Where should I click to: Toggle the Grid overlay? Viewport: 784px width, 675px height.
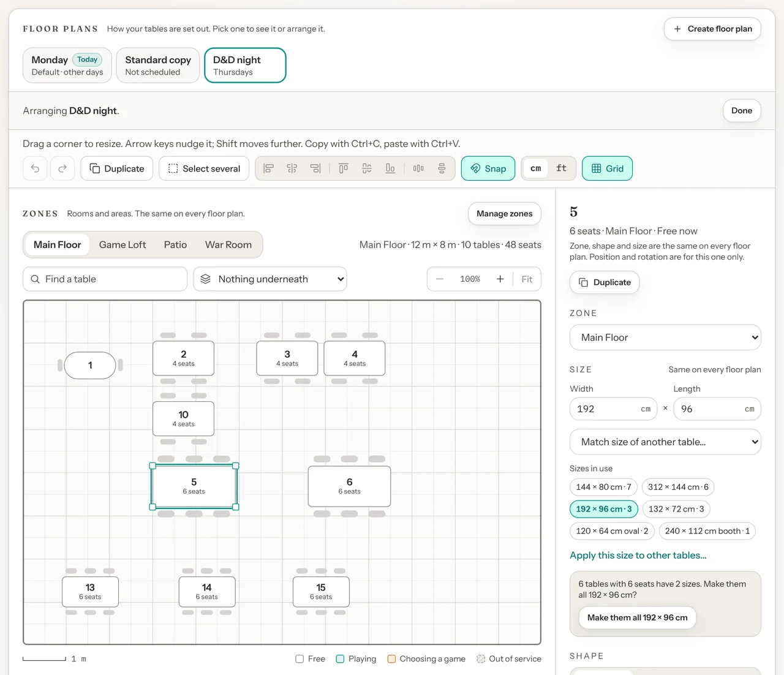[608, 168]
